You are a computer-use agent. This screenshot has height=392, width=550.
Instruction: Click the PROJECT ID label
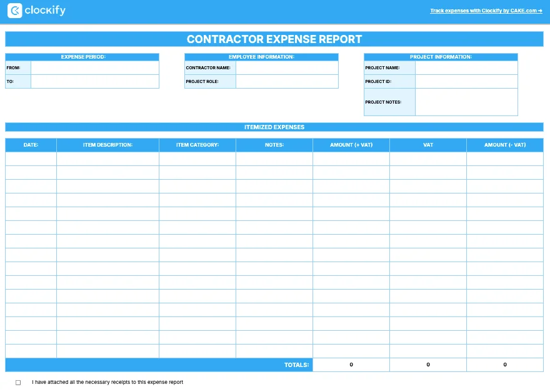(378, 81)
